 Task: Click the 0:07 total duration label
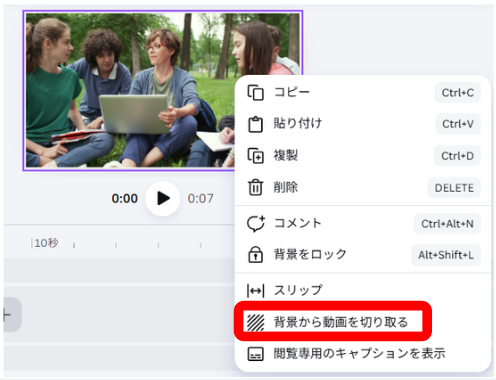[x=200, y=199]
